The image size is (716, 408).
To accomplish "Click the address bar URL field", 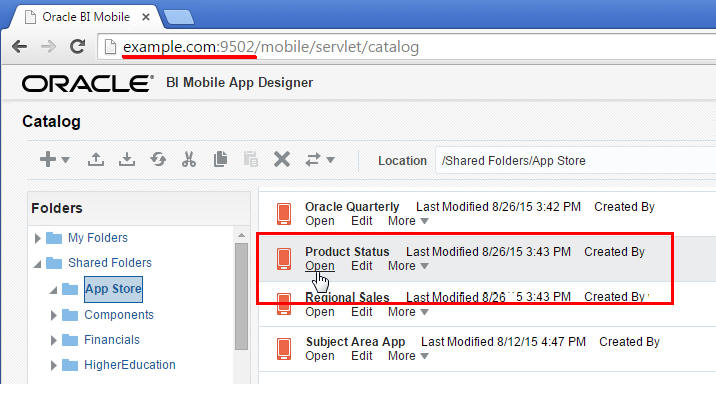I will click(x=406, y=47).
